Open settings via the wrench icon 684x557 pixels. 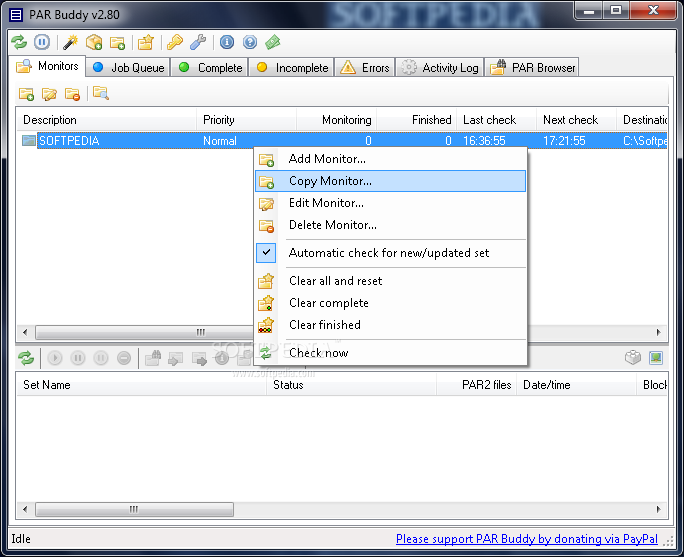198,42
